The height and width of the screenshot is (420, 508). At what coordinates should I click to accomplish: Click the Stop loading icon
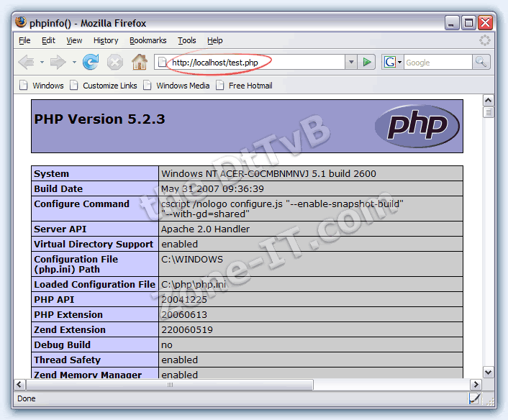115,62
